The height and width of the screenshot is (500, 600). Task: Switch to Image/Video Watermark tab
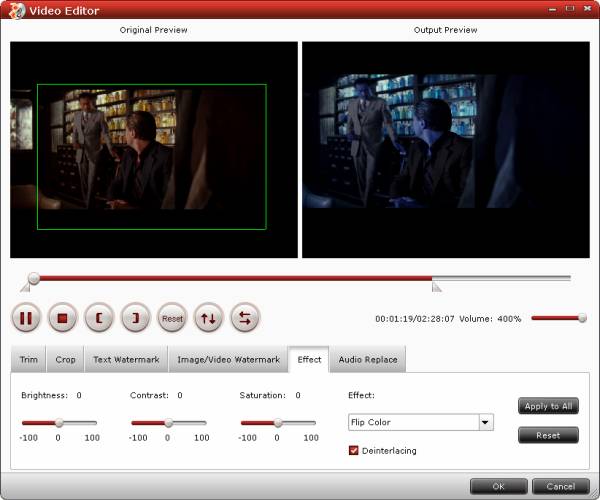click(228, 360)
